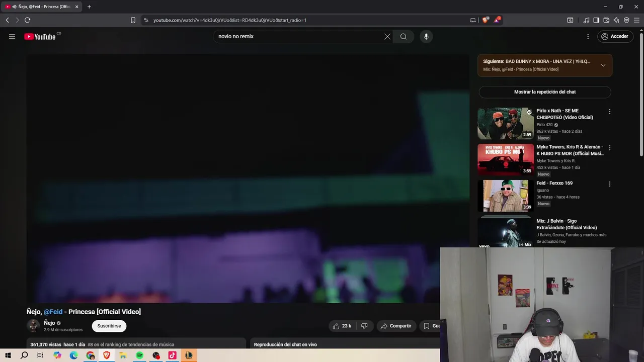
Task: Go to the YouTube home logo
Action: pyautogui.click(x=40, y=36)
